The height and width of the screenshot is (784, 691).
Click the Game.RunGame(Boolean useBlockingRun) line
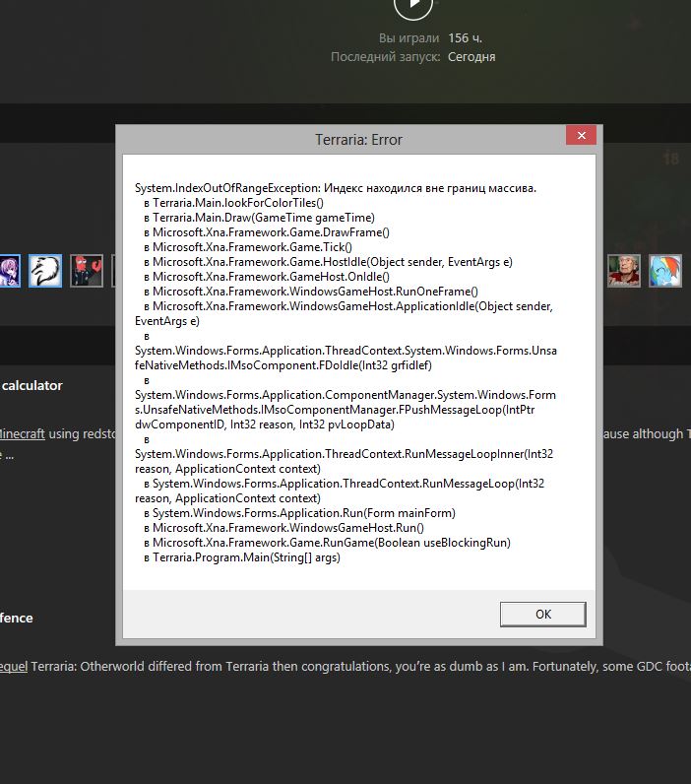[x=327, y=543]
